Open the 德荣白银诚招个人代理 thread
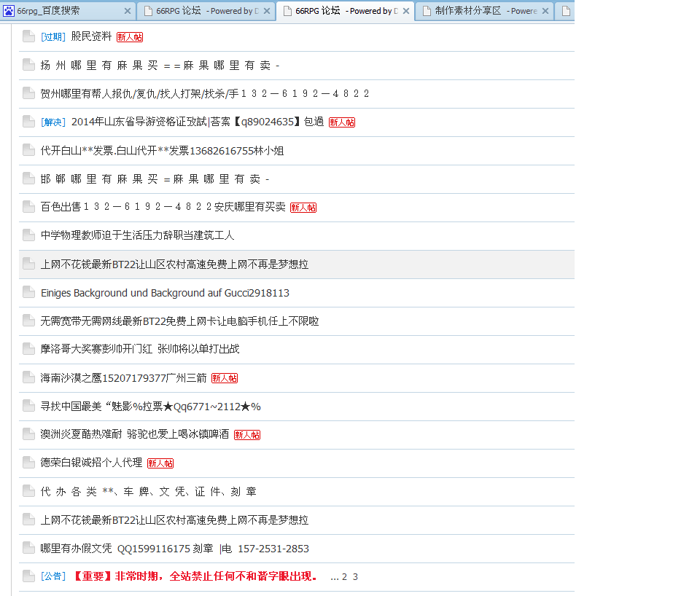 [x=92, y=463]
